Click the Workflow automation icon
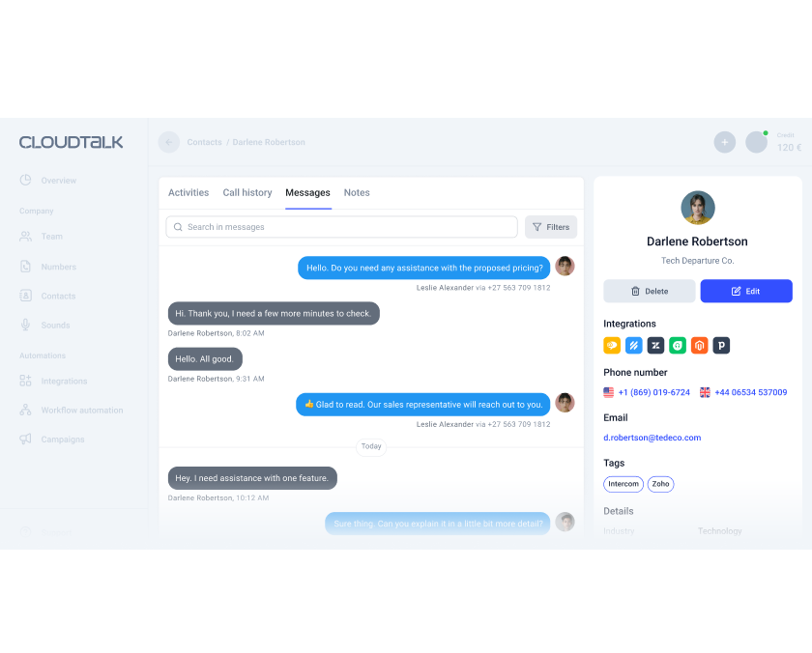 coord(25,411)
